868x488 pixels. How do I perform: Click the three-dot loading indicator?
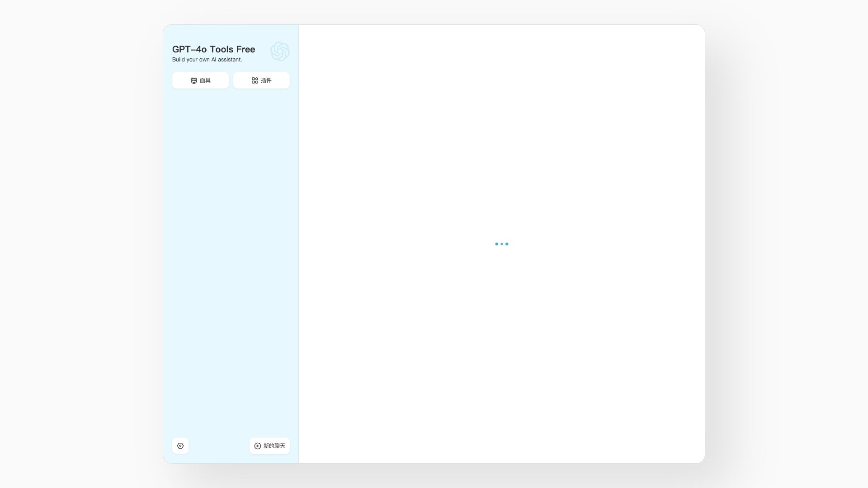click(x=502, y=244)
